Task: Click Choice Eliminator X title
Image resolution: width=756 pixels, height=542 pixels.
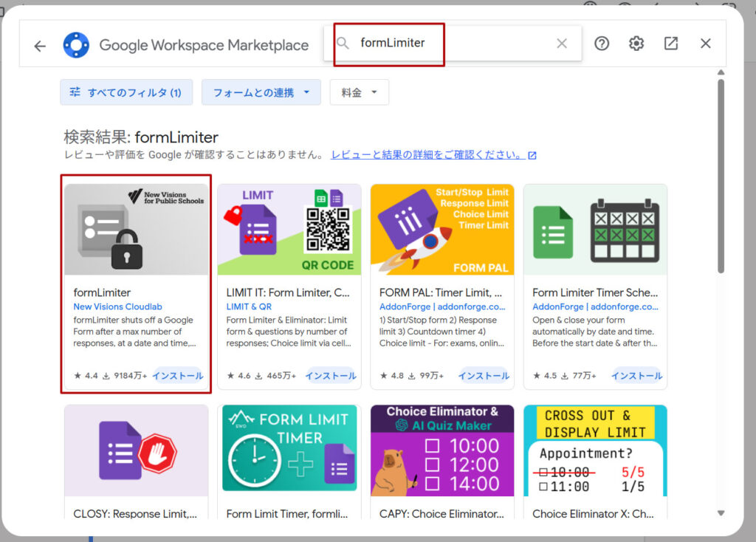Action: tap(593, 514)
